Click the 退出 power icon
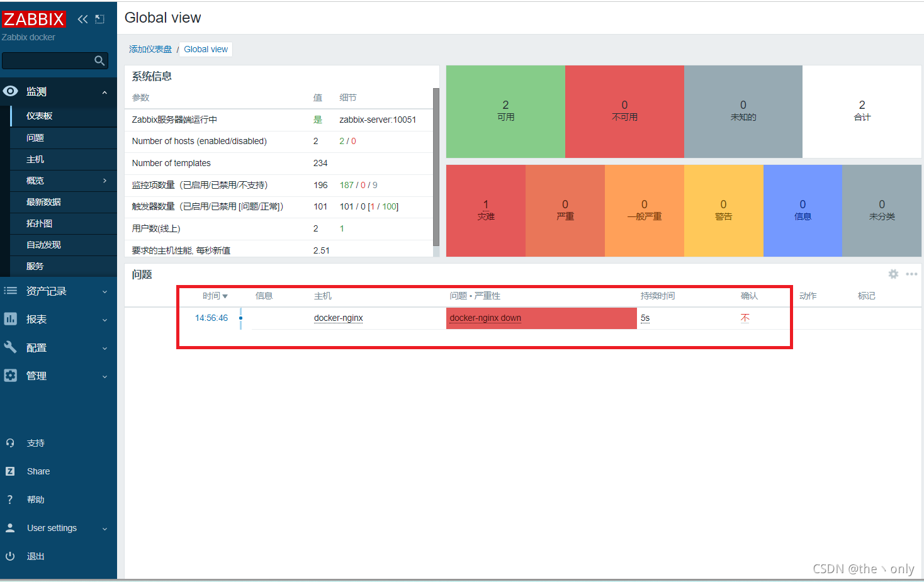Viewport: 924px width, 582px height. pos(10,556)
